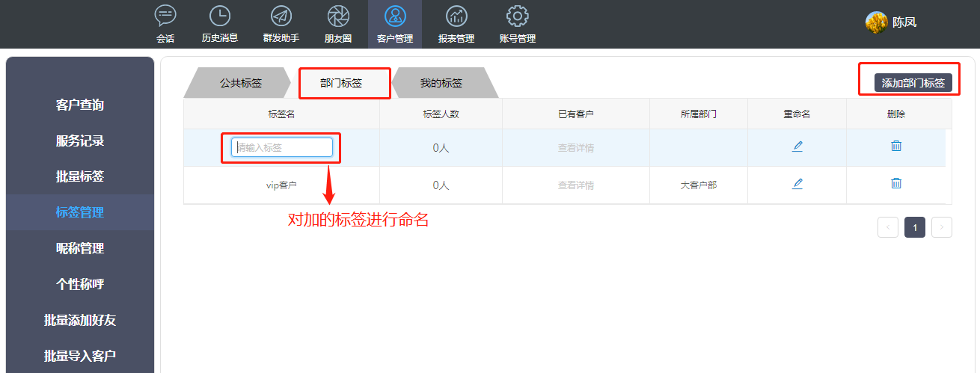Open 客户查询 in sidebar

point(80,105)
